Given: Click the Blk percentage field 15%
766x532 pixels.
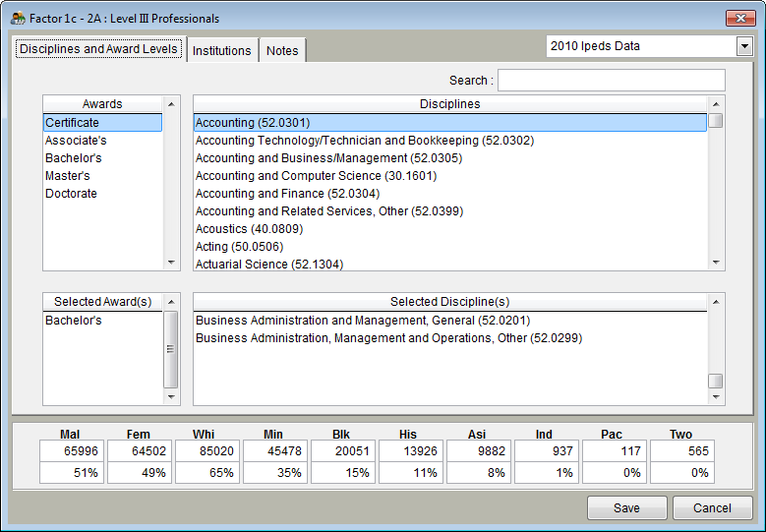Looking at the screenshot, I should click(x=343, y=473).
